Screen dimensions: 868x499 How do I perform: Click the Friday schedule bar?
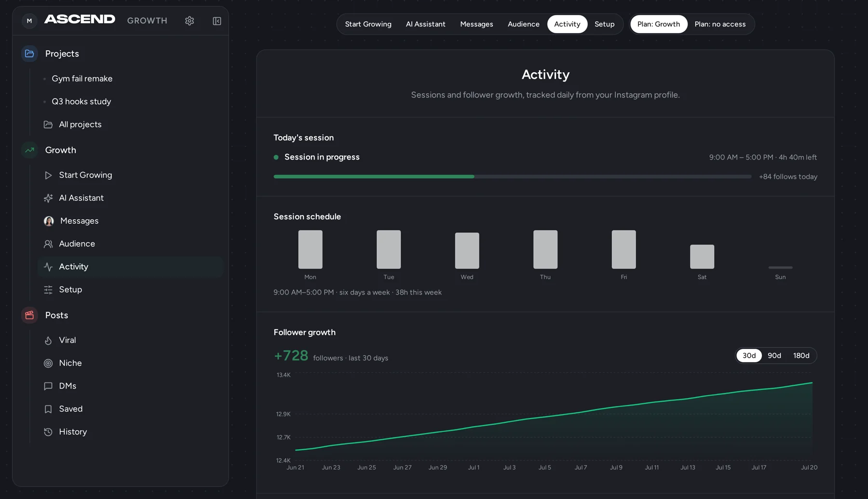pyautogui.click(x=624, y=249)
